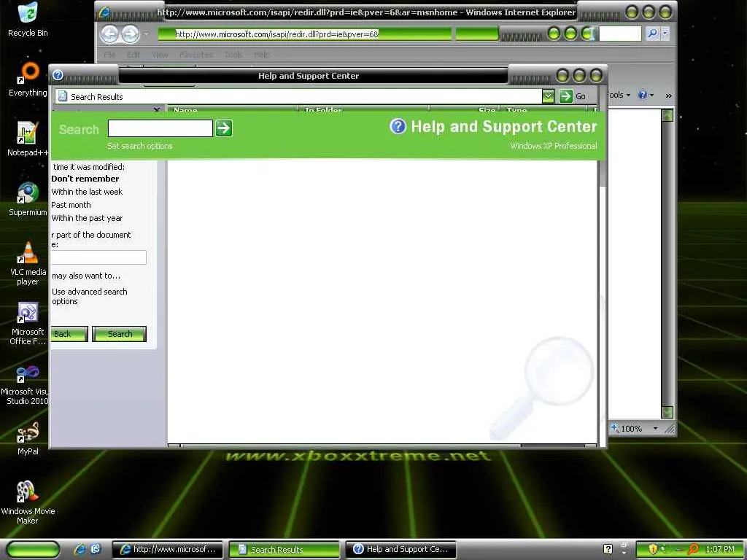
Task: Open the IE File menu
Action: 109,54
